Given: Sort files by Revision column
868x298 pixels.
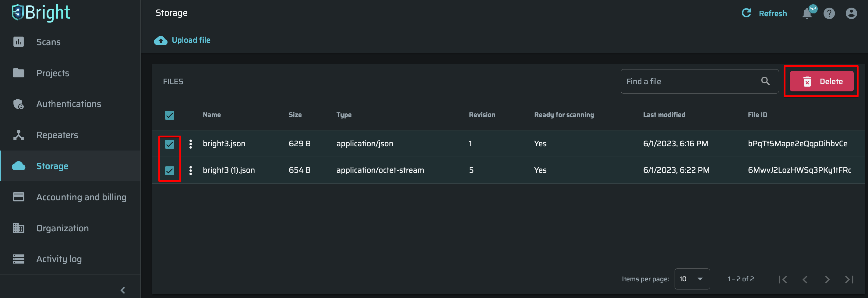Looking at the screenshot, I should [482, 115].
